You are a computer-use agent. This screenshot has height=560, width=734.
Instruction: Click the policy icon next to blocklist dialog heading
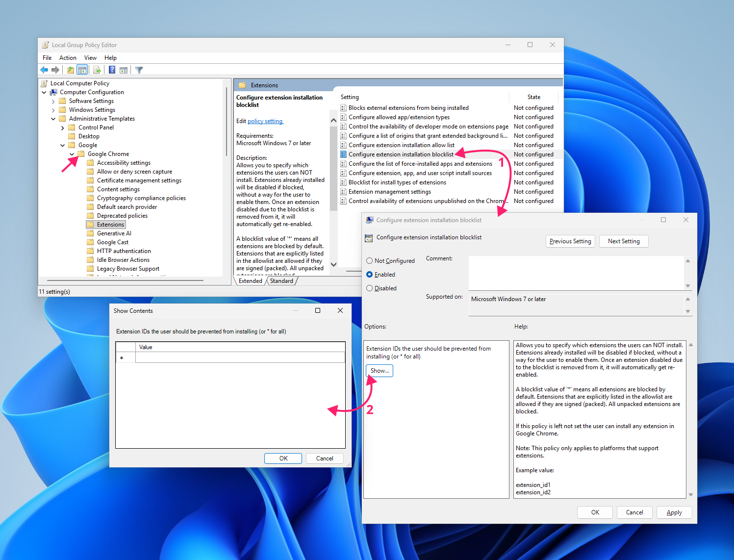point(369,238)
